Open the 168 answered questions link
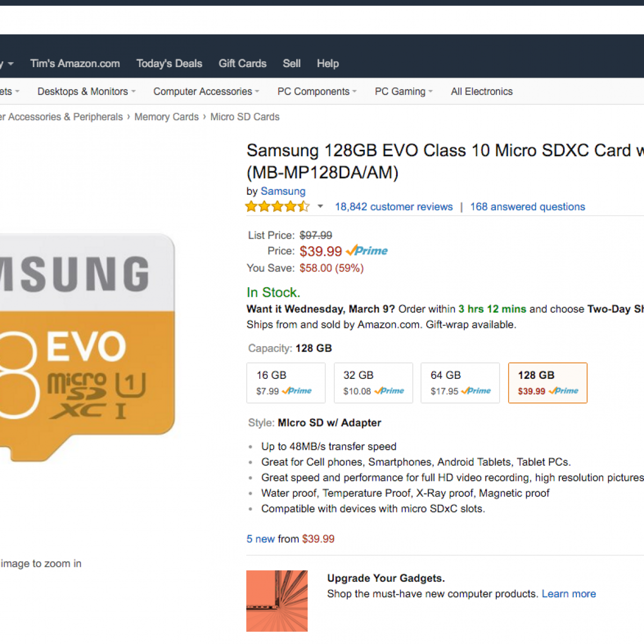 pyautogui.click(x=528, y=207)
